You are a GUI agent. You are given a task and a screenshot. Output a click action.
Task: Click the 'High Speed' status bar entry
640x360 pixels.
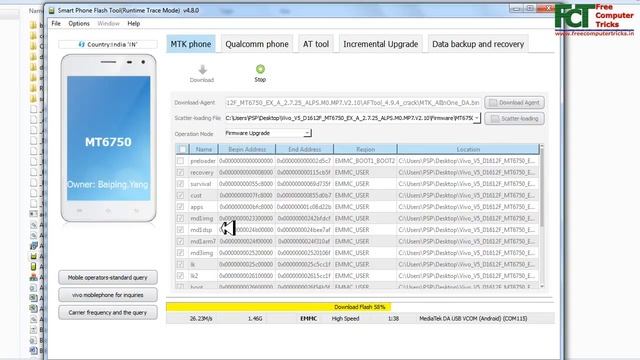345,318
